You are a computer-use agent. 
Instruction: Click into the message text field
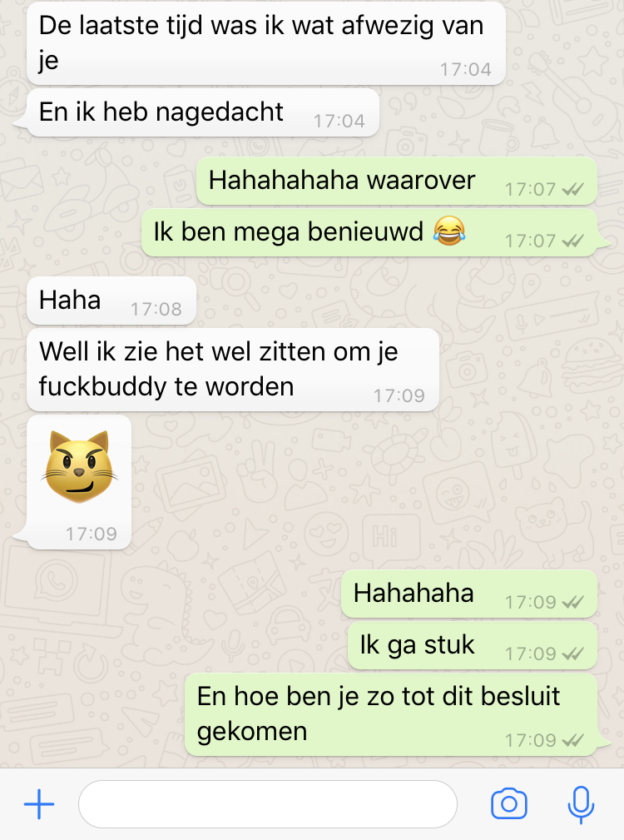coord(268,804)
